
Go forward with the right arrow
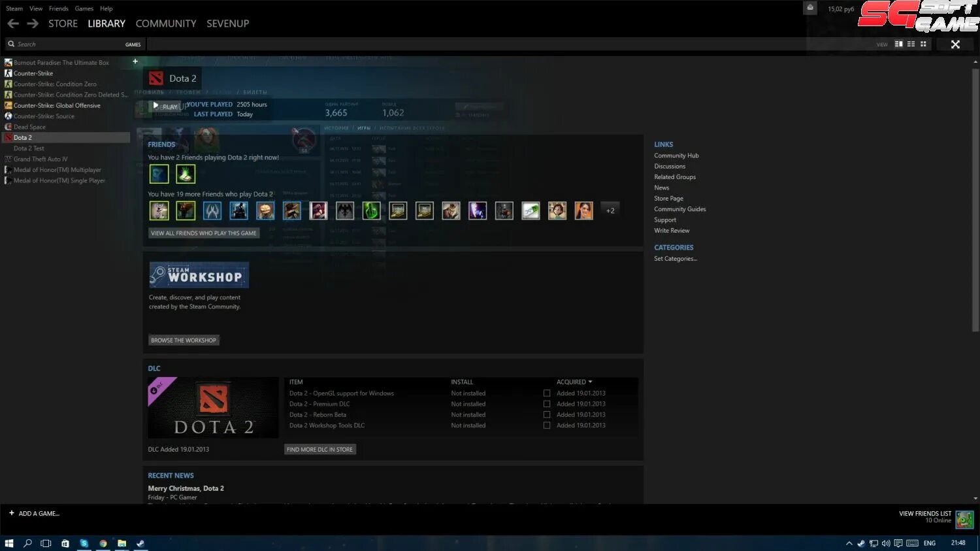click(33, 24)
